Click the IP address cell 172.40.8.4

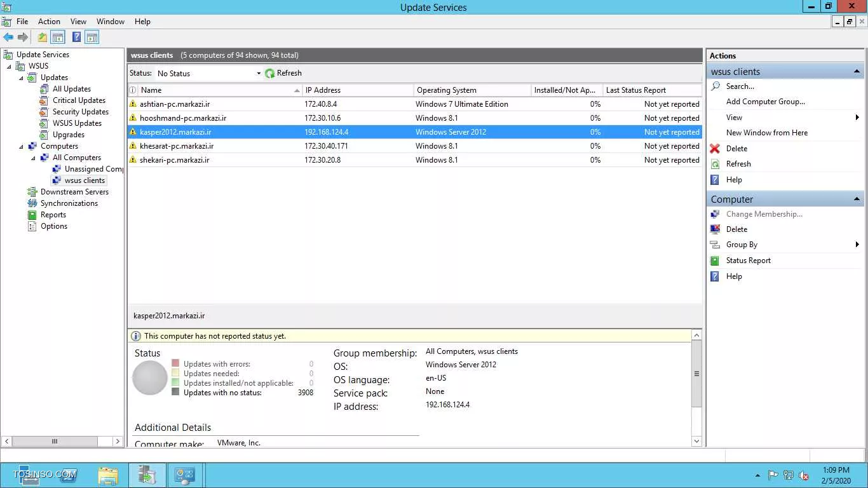tap(320, 104)
